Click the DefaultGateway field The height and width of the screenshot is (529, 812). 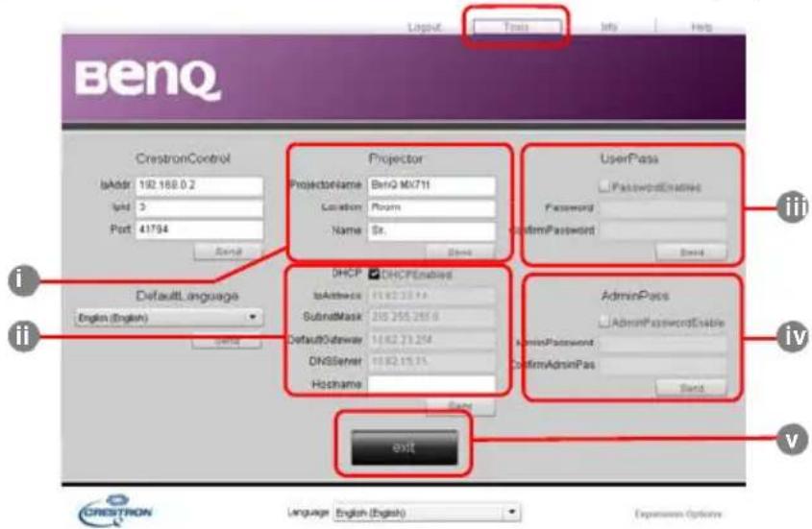[431, 340]
